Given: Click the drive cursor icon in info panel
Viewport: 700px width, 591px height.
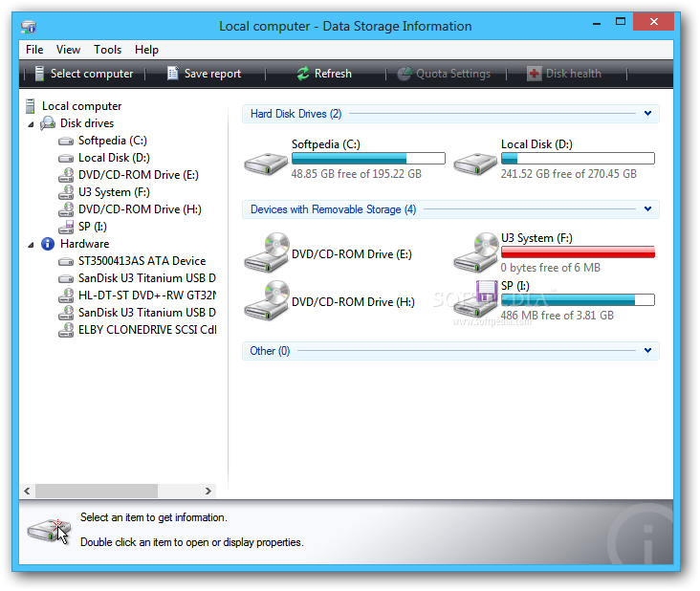Looking at the screenshot, I should click(x=49, y=531).
